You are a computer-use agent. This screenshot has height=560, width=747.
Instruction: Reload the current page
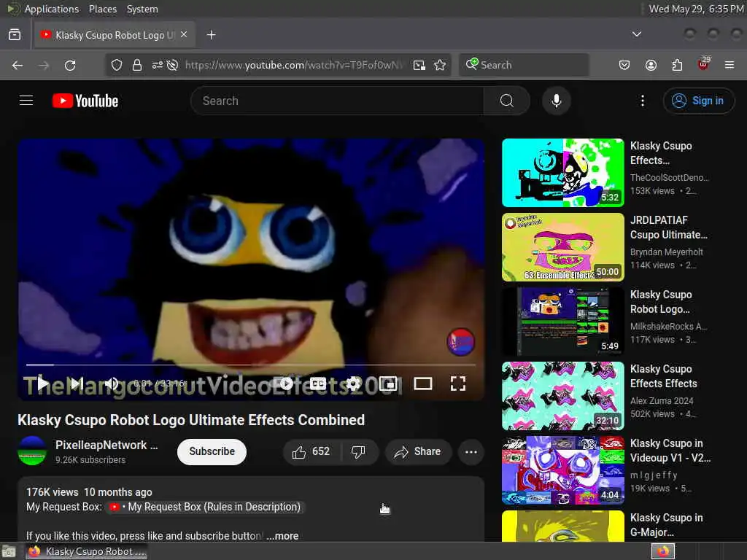pyautogui.click(x=70, y=65)
